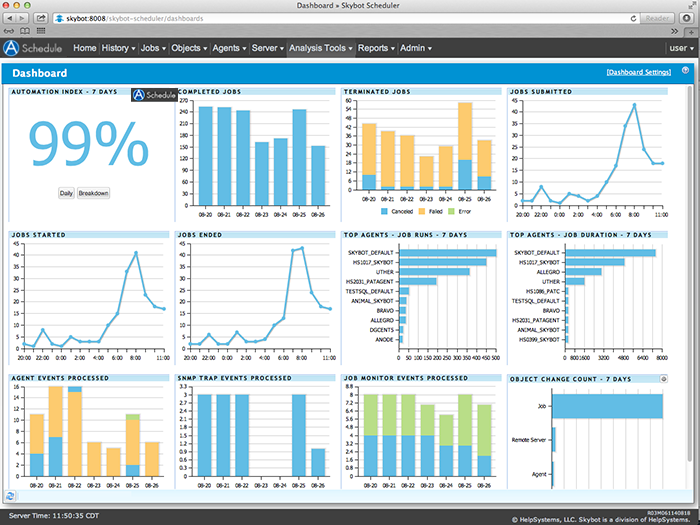The image size is (700, 525).
Task: Open the Agents dropdown menu
Action: (x=229, y=48)
